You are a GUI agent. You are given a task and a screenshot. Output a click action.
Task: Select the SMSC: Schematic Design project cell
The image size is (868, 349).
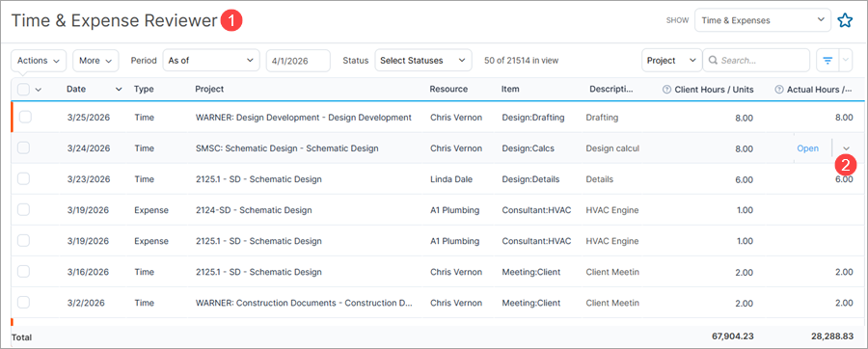coord(286,148)
